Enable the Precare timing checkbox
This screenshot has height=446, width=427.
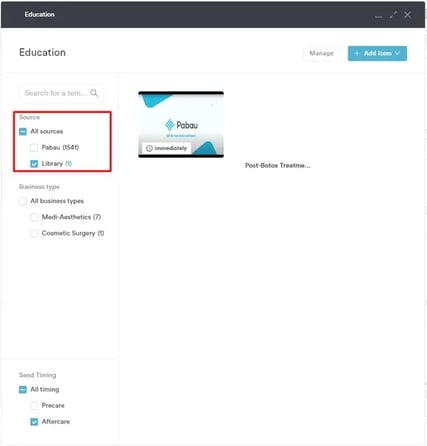coord(34,406)
